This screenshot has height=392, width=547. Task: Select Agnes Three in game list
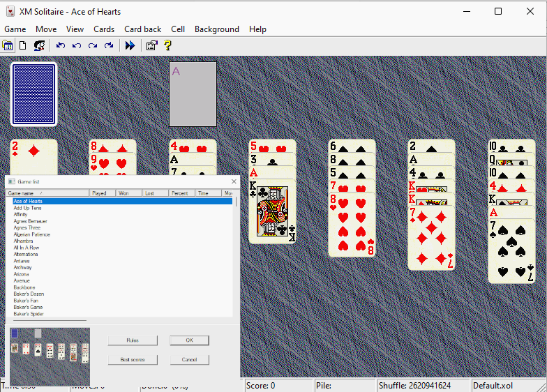[x=27, y=227]
